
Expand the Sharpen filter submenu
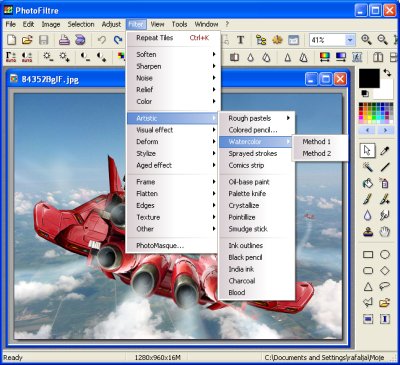coord(173,66)
